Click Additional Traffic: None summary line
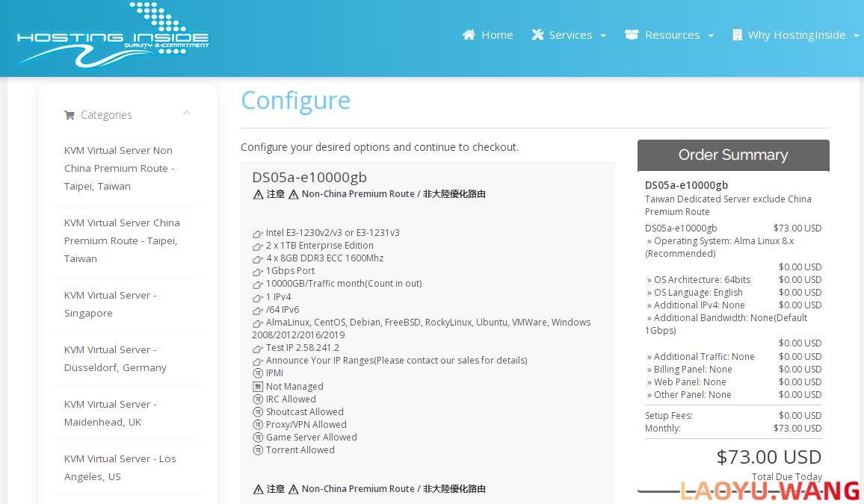This screenshot has height=504, width=864. pos(733,357)
